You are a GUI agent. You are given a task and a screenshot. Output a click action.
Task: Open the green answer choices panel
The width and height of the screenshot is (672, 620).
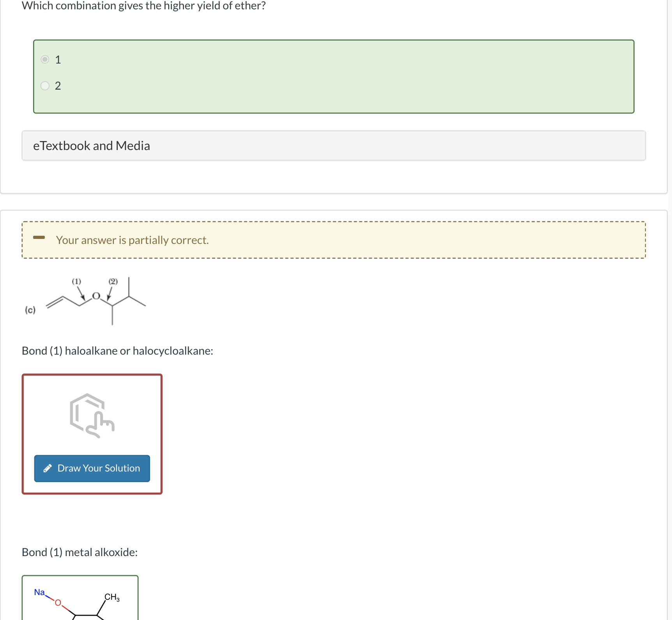pos(334,76)
